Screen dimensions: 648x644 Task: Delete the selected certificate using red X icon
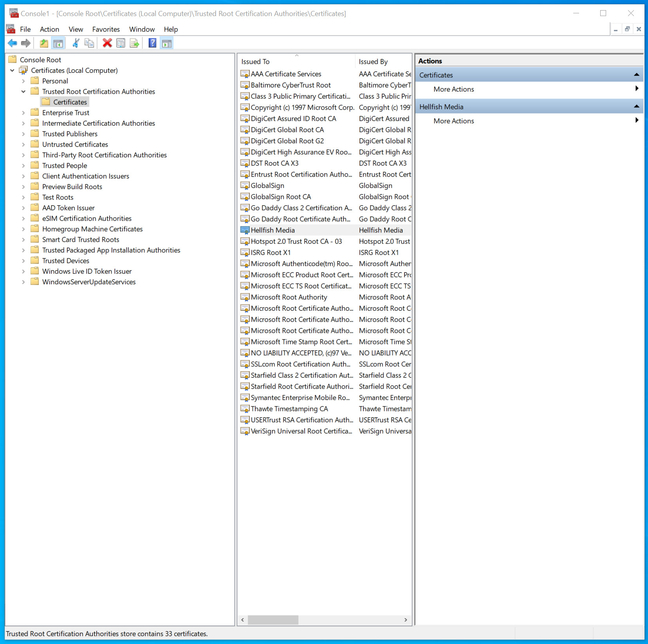(107, 43)
